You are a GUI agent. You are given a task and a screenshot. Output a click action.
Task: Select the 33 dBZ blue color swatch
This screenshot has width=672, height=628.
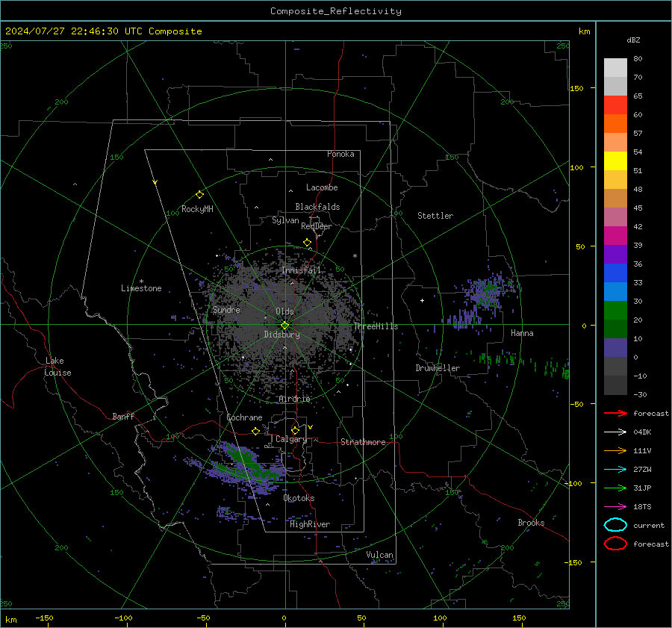click(x=615, y=273)
